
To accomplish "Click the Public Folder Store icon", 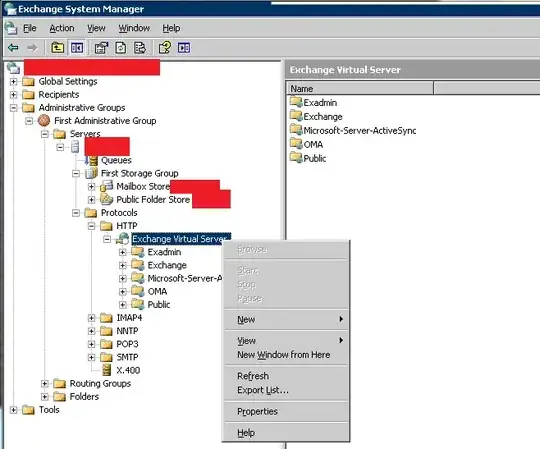I will [x=107, y=199].
